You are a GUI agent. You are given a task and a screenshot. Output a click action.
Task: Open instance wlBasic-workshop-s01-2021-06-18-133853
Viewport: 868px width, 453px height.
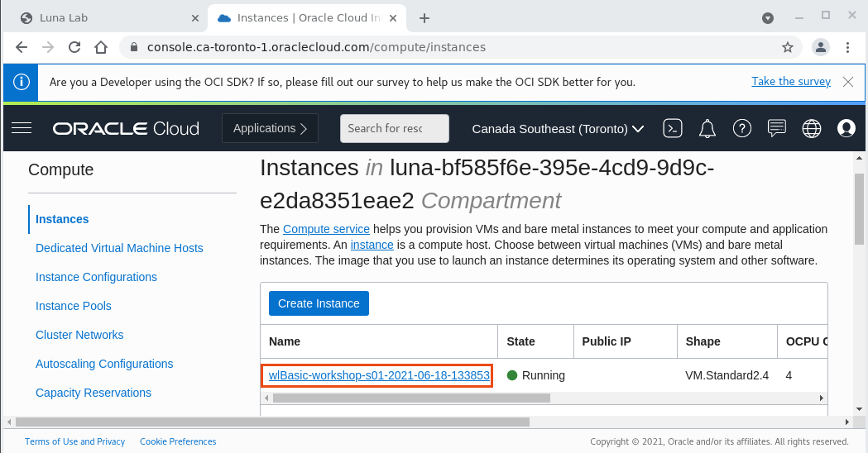pos(379,375)
